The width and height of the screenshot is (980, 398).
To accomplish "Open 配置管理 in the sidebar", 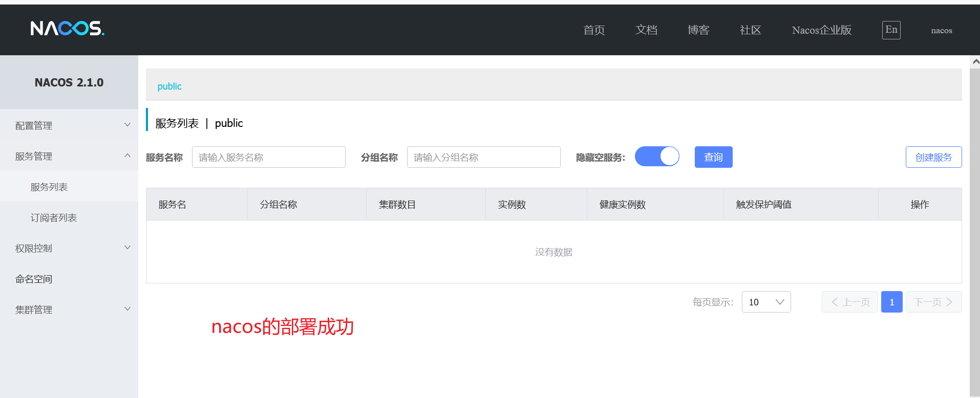I will pyautogui.click(x=34, y=125).
